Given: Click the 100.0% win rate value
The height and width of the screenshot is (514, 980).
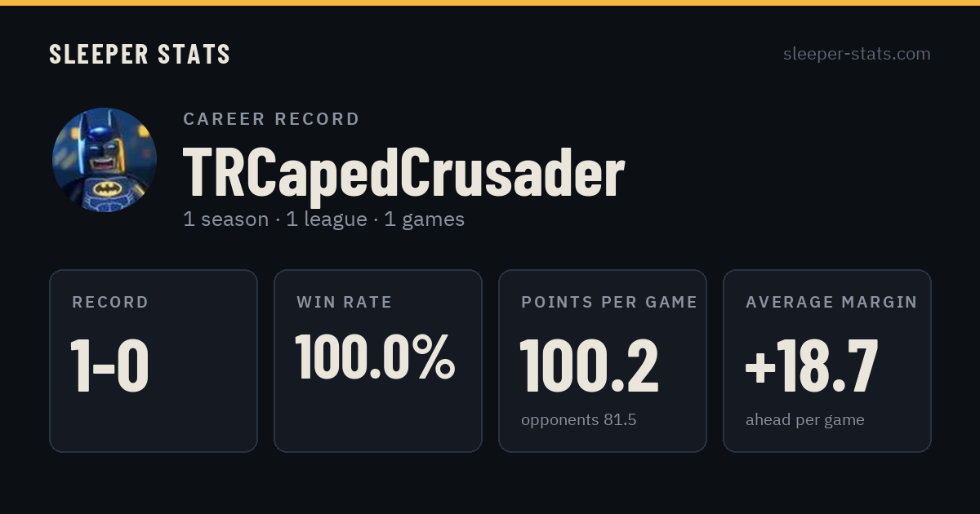Looking at the screenshot, I should (375, 357).
